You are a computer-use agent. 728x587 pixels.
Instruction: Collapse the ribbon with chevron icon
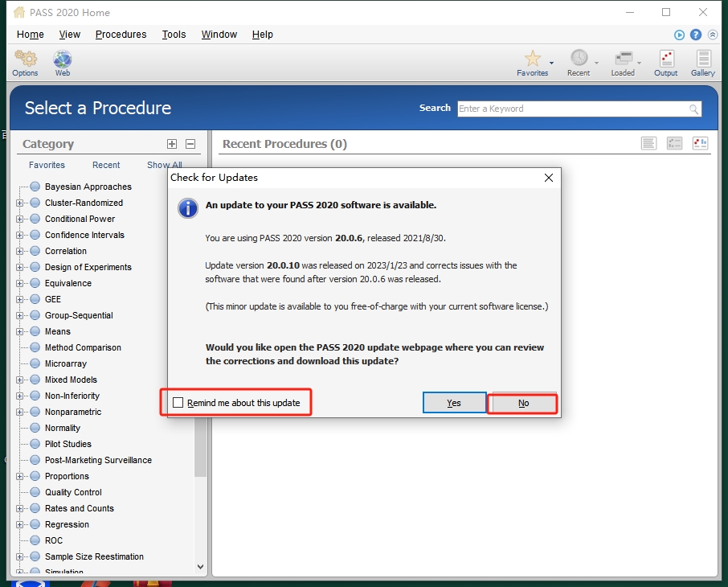[713, 35]
